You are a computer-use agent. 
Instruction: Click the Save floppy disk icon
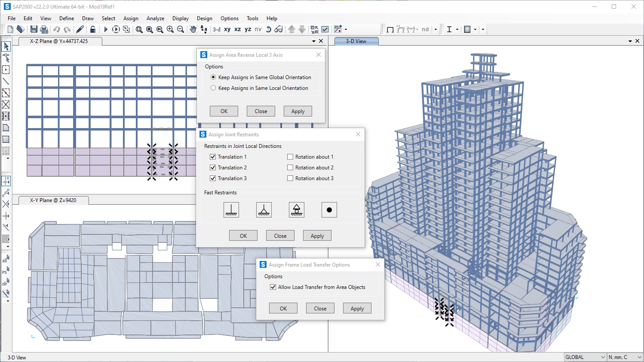(34, 29)
